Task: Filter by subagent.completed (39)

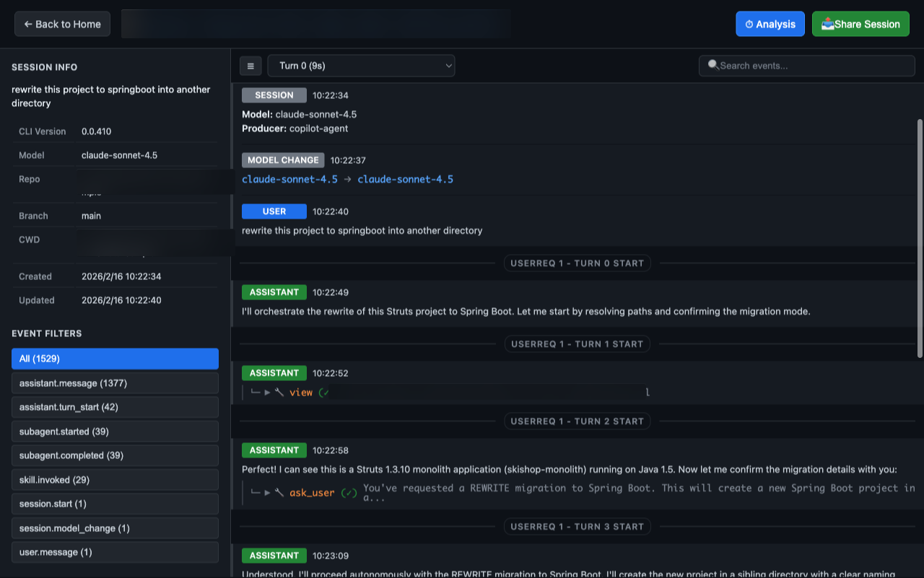Action: click(115, 455)
